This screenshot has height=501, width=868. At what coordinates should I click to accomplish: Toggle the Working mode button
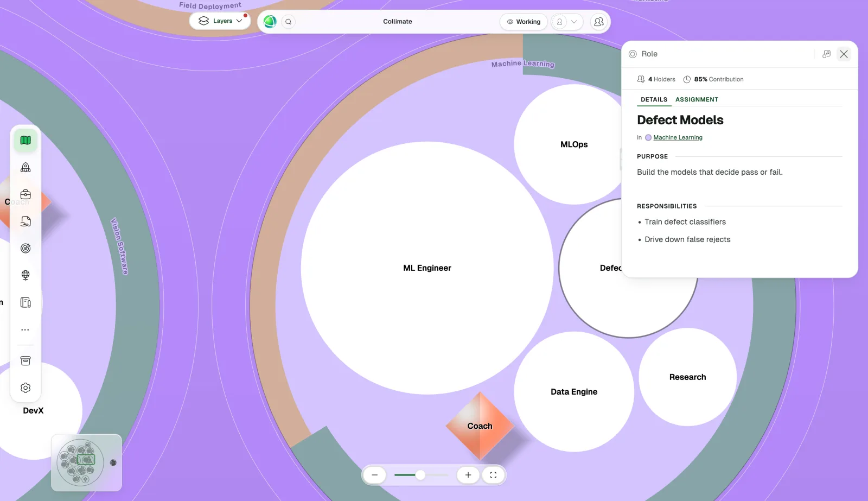click(x=524, y=22)
